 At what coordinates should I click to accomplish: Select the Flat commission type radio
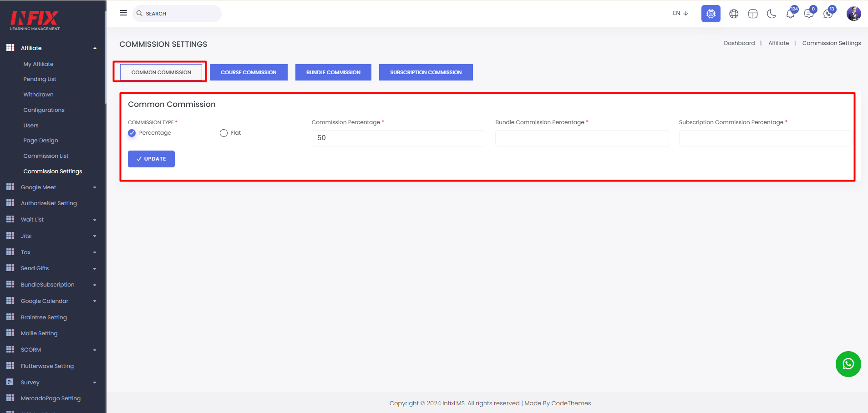coord(223,133)
